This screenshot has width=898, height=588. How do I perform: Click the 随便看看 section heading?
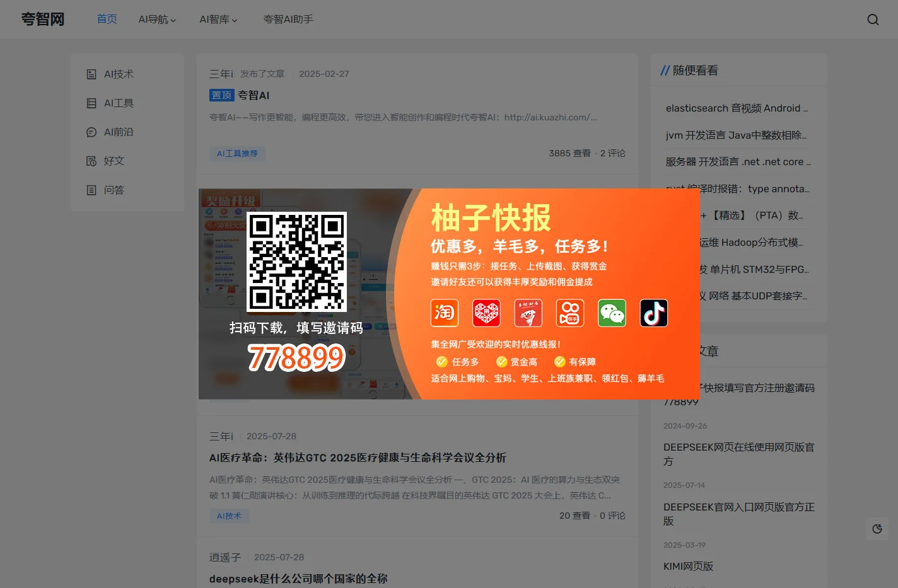click(695, 71)
